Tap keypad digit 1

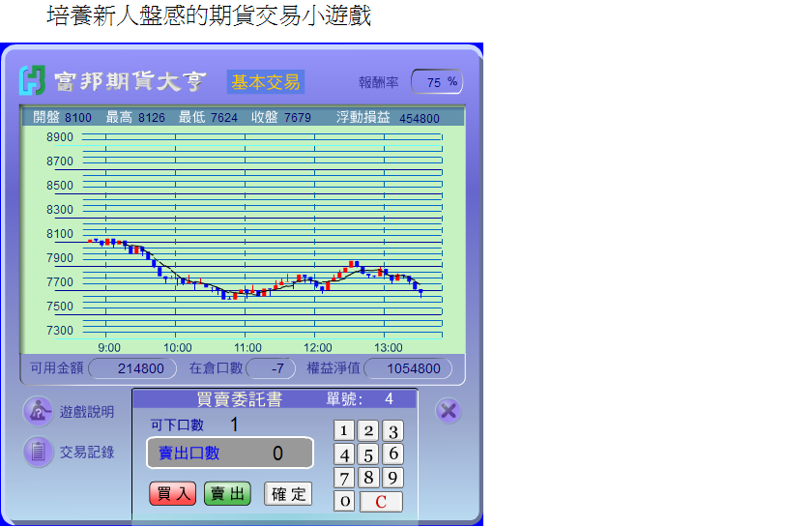tap(344, 430)
